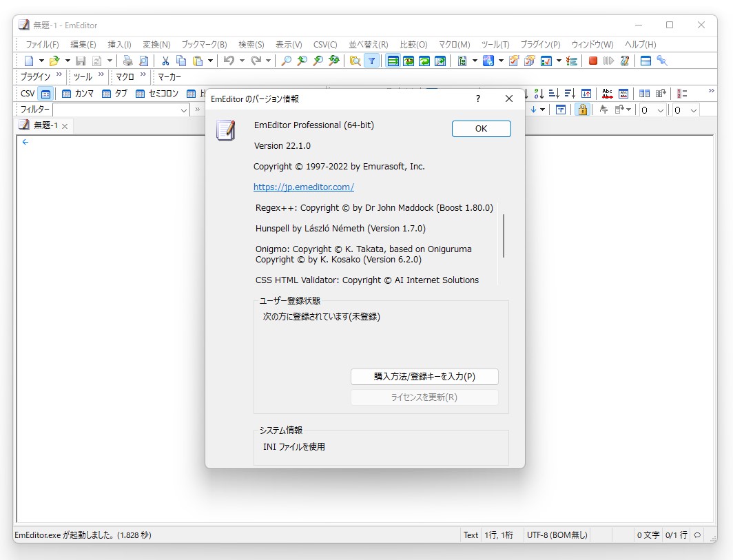The height and width of the screenshot is (560, 733).
Task: Toggle the heading lock padlock icon
Action: click(582, 110)
